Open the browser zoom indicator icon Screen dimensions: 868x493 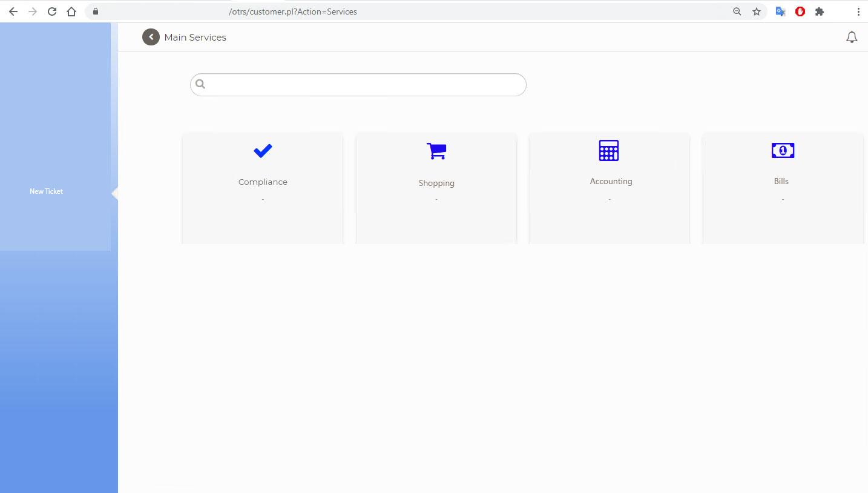coord(737,12)
